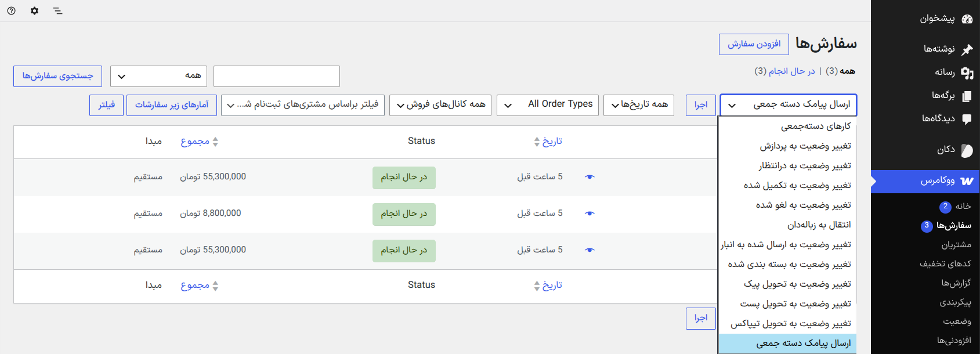Click the دیدگاه‌ها comment bubble icon
Image resolution: width=980 pixels, height=354 pixels.
(x=967, y=119)
